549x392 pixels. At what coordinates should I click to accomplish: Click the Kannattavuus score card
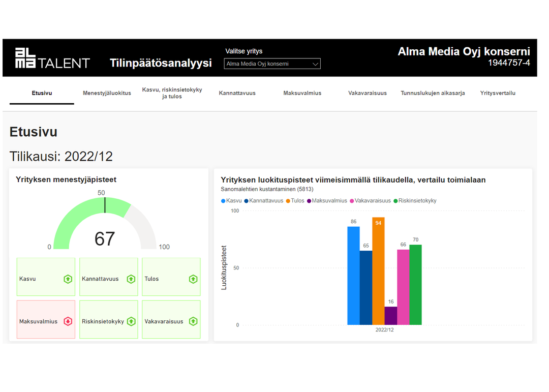click(109, 277)
